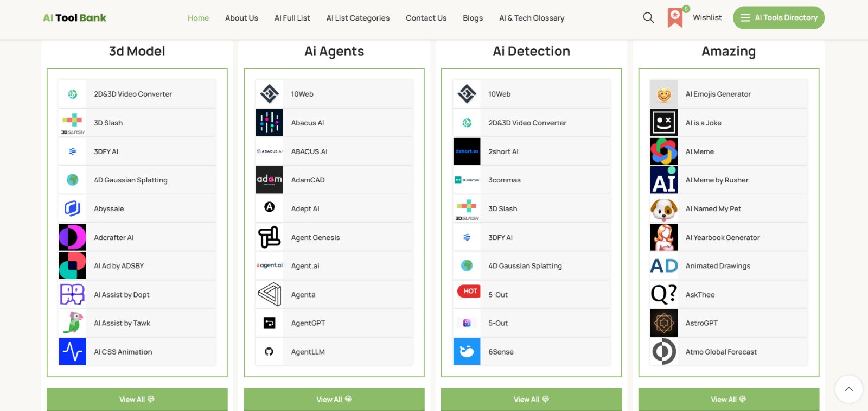Click the AI is a Joke icon
This screenshot has height=411, width=868.
(664, 123)
